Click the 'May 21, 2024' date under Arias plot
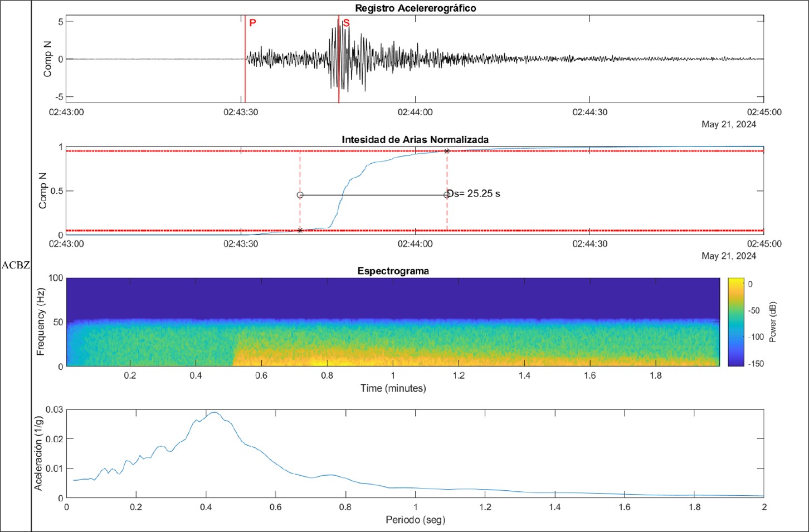 coord(729,256)
